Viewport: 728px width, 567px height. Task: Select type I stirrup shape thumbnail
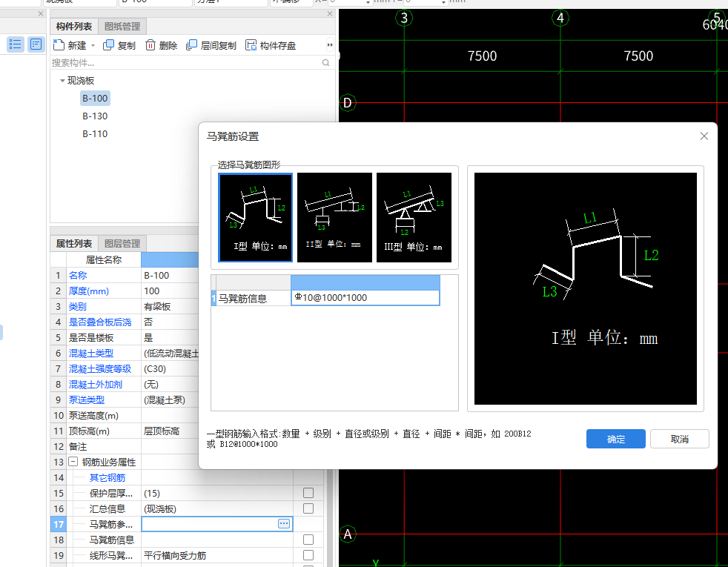[x=255, y=217]
